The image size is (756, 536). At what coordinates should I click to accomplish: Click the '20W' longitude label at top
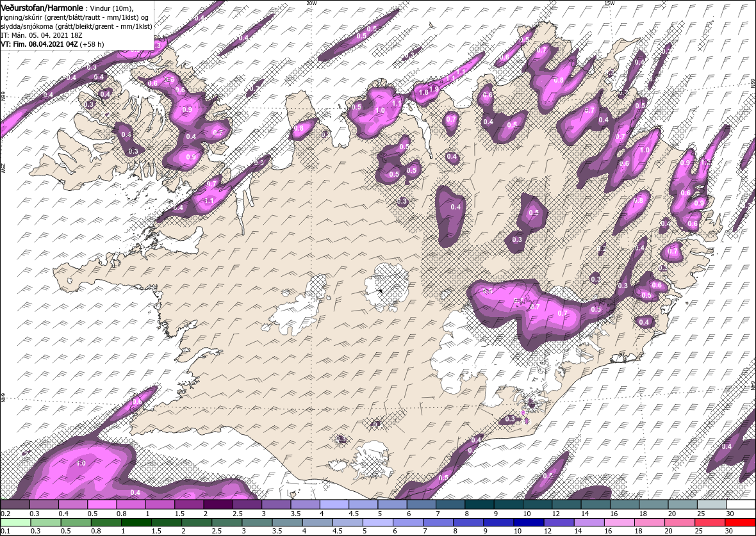pos(311,3)
